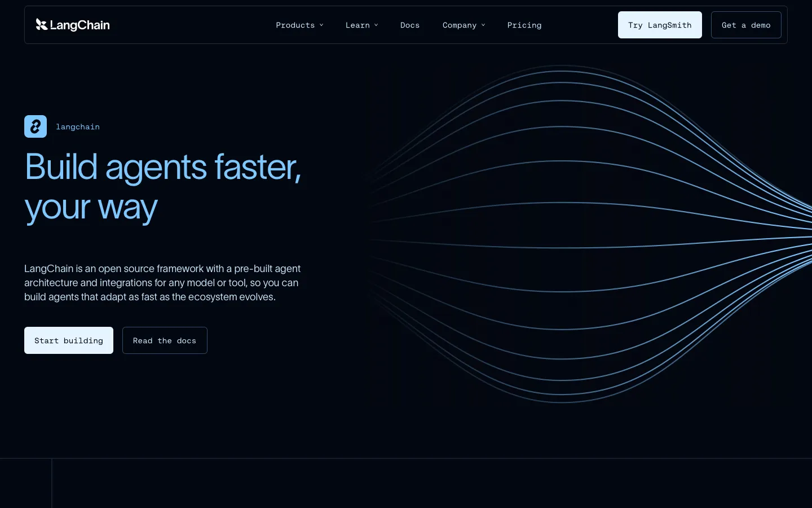Request a demo with Get a demo
Viewport: 812px width, 508px height.
(746, 25)
